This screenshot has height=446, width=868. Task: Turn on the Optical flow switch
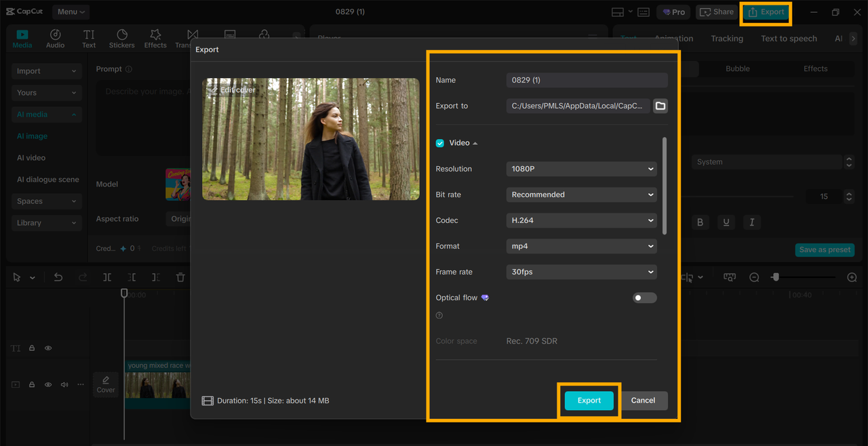[x=644, y=298]
